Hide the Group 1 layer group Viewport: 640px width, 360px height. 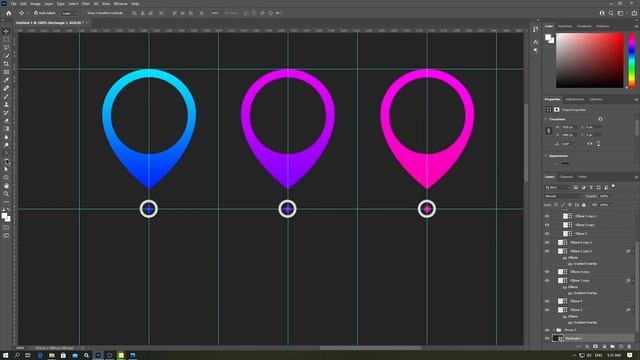[547, 330]
